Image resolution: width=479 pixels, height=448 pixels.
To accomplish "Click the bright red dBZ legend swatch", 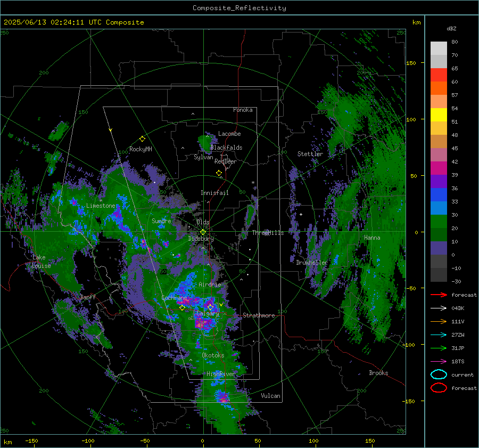I will (439, 75).
